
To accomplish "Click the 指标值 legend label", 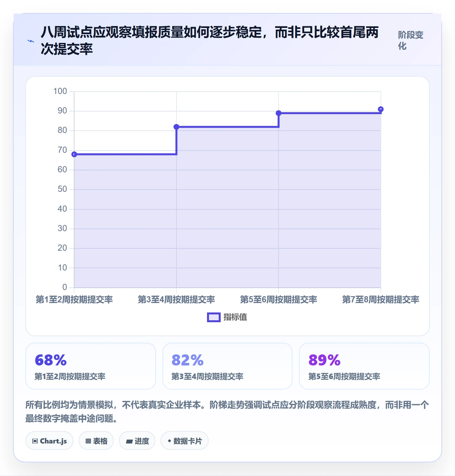I will [235, 317].
